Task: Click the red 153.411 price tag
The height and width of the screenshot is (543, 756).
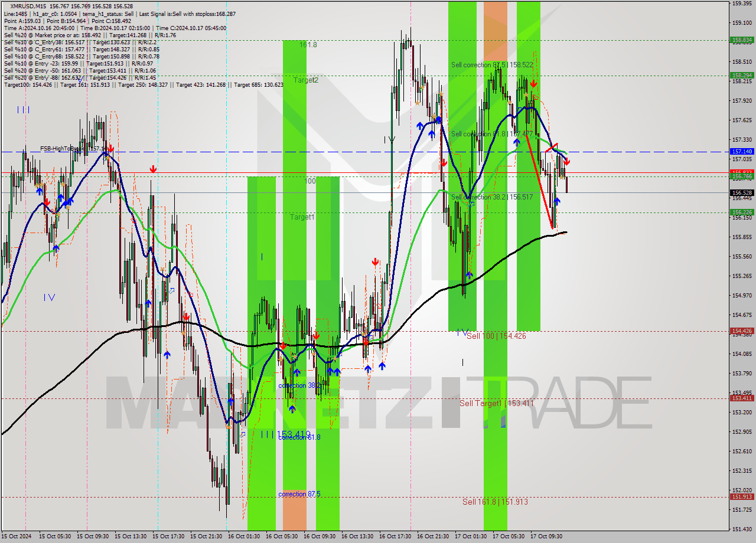Action: click(742, 398)
